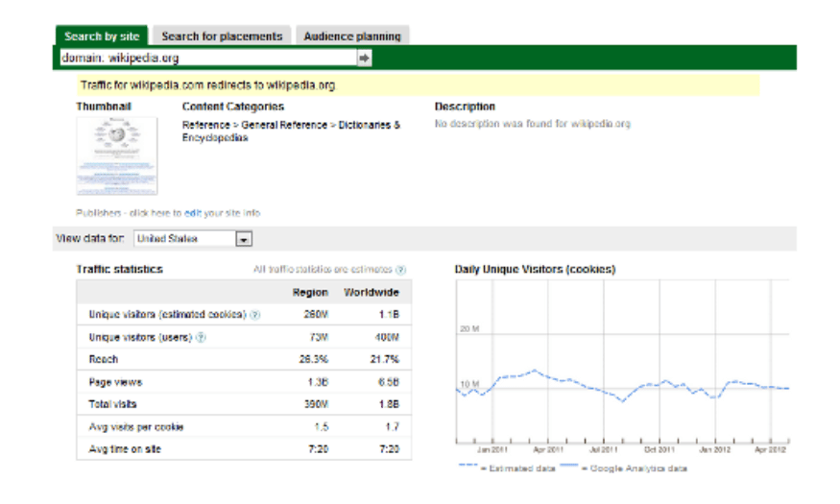The height and width of the screenshot is (504, 840).
Task: Click the Avg time on site label
Action: click(125, 449)
